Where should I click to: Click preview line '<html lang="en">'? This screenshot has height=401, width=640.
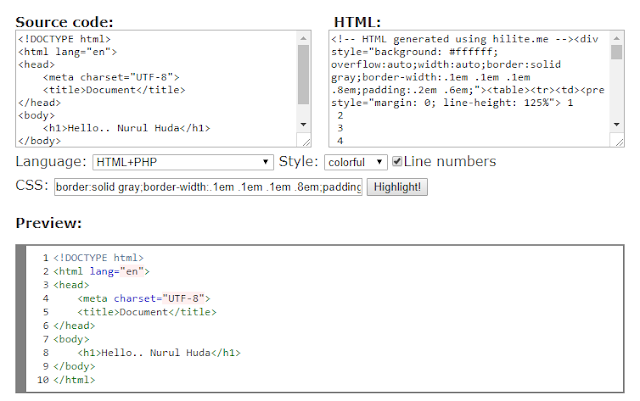(x=102, y=271)
